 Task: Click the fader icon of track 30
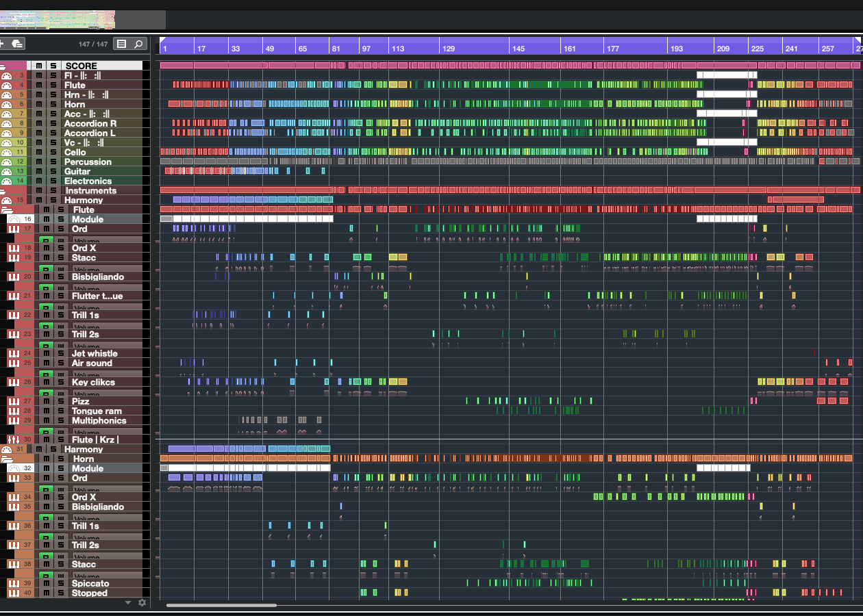[x=13, y=439]
